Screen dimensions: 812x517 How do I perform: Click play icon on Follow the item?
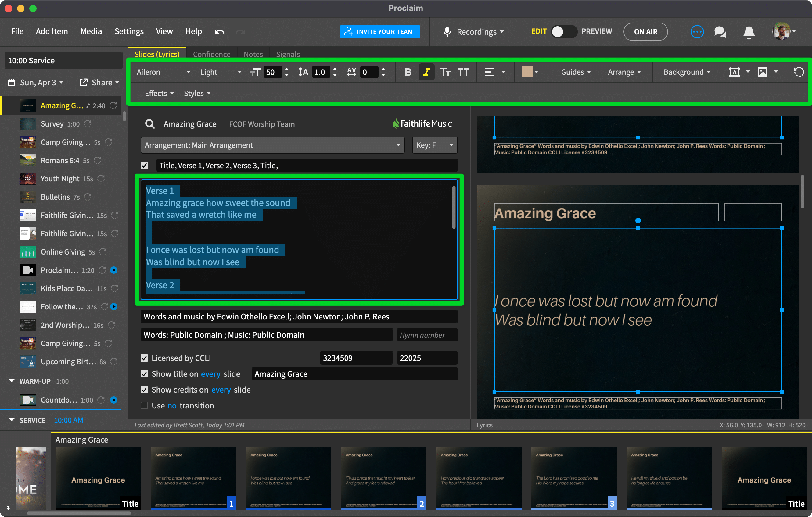point(114,307)
